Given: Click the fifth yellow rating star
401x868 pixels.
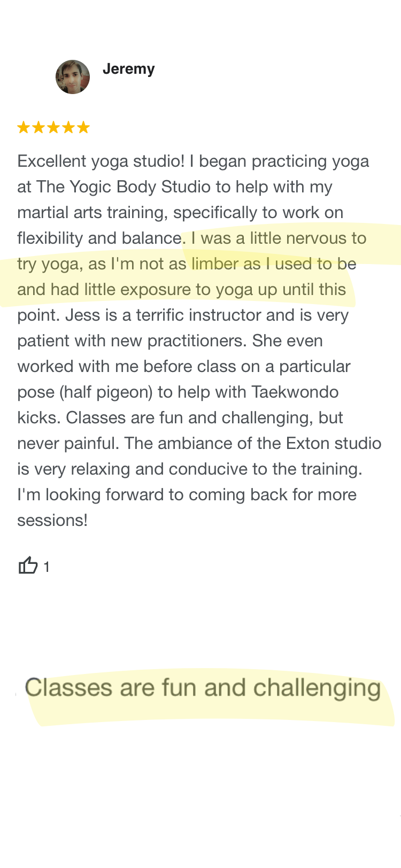Looking at the screenshot, I should click(83, 127).
